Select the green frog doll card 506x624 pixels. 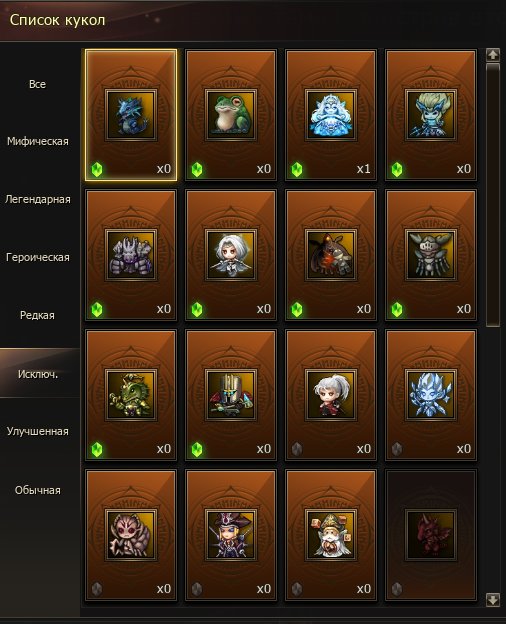pyautogui.click(x=231, y=115)
